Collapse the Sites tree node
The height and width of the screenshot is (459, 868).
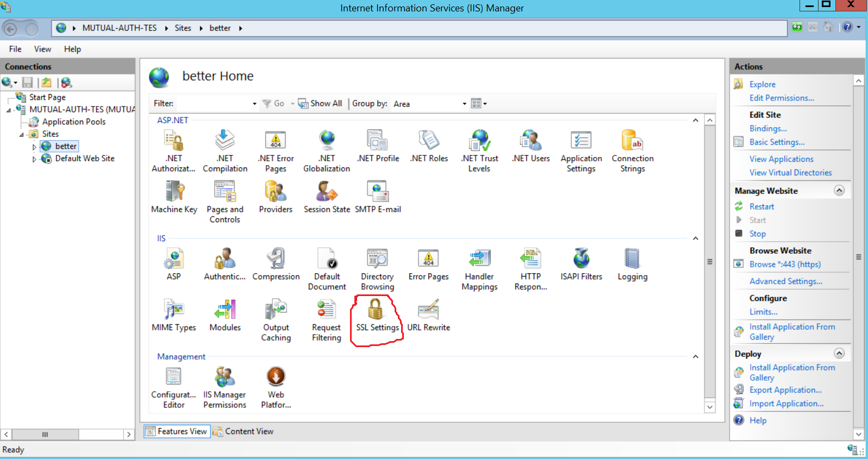[22, 134]
